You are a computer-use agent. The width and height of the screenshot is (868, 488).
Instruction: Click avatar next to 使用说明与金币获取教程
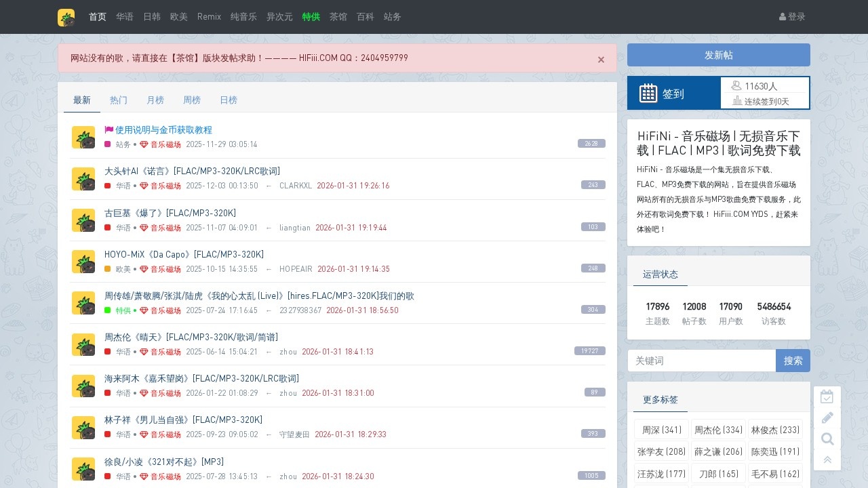pyautogui.click(x=83, y=137)
